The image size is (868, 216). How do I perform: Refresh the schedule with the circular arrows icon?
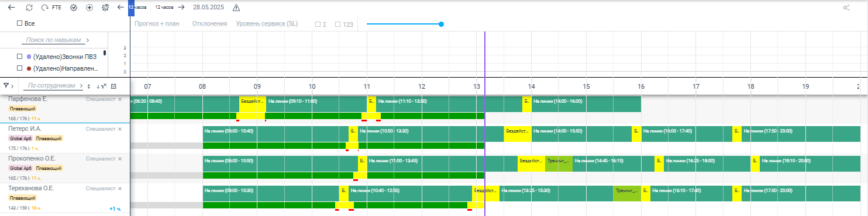[29, 8]
